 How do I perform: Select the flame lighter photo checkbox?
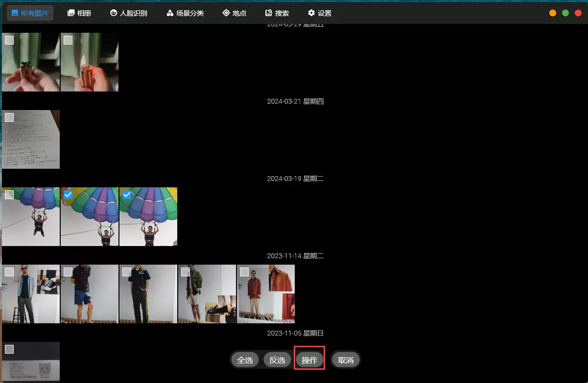[68, 40]
